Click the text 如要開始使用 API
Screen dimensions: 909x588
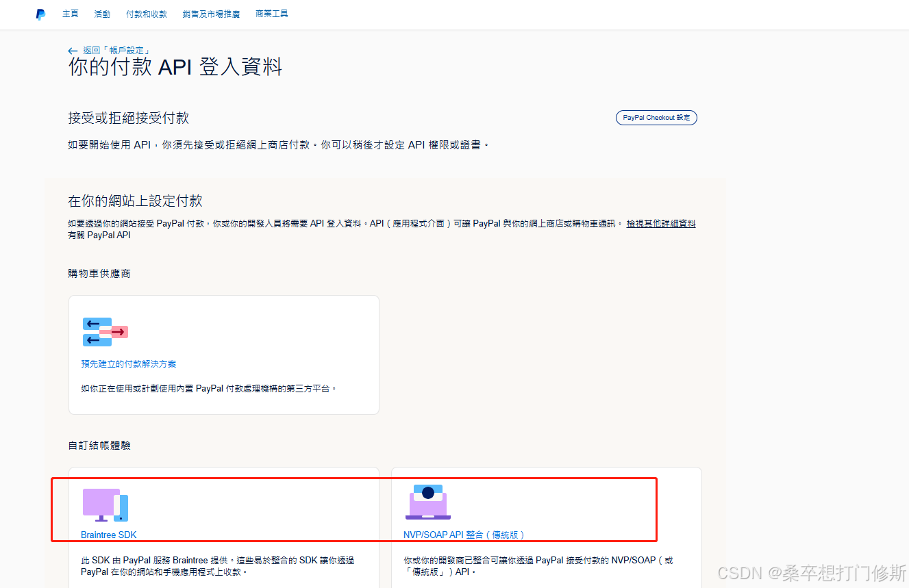279,145
